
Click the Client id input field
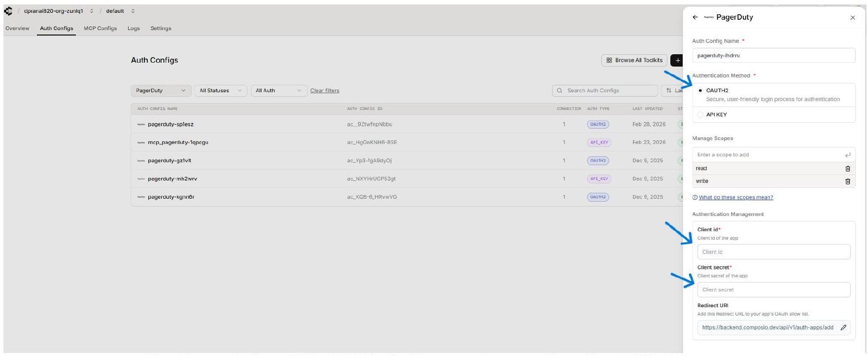coord(774,252)
